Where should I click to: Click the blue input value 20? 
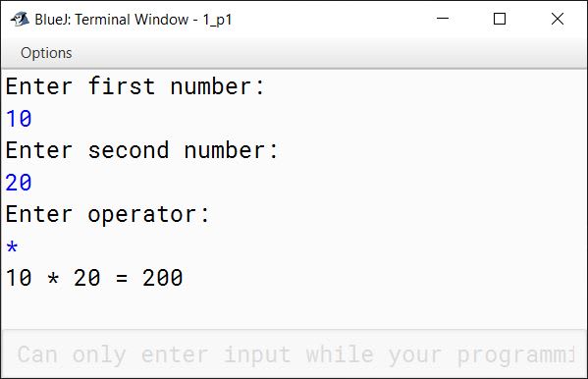point(19,183)
